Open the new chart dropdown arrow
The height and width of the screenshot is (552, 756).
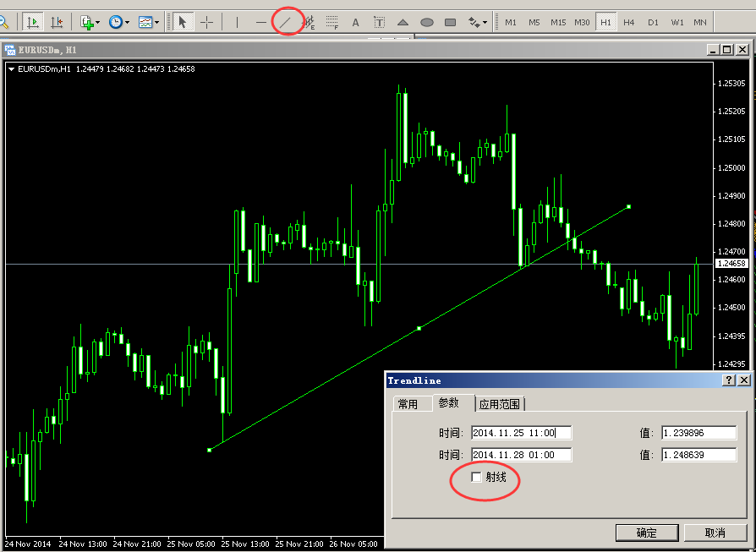point(98,23)
